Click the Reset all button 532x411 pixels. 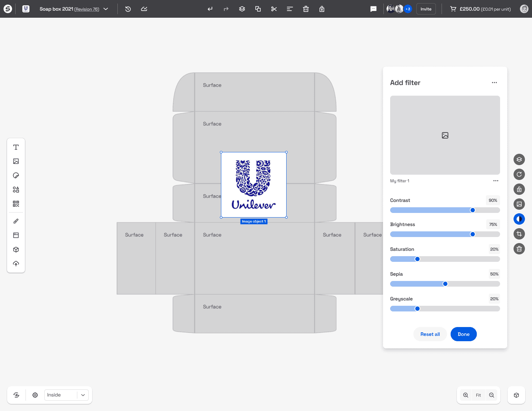(430, 334)
